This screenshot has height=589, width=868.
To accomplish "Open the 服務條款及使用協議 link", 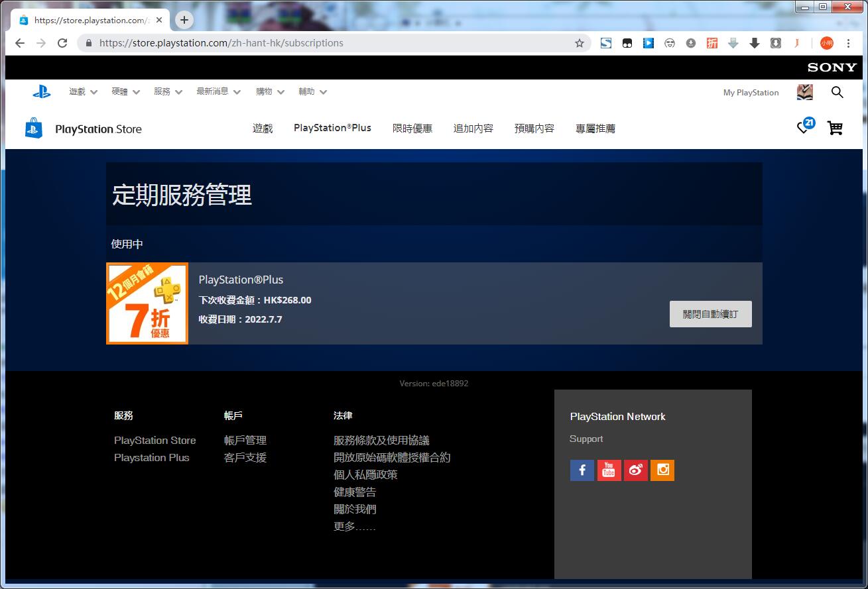I will [x=381, y=441].
